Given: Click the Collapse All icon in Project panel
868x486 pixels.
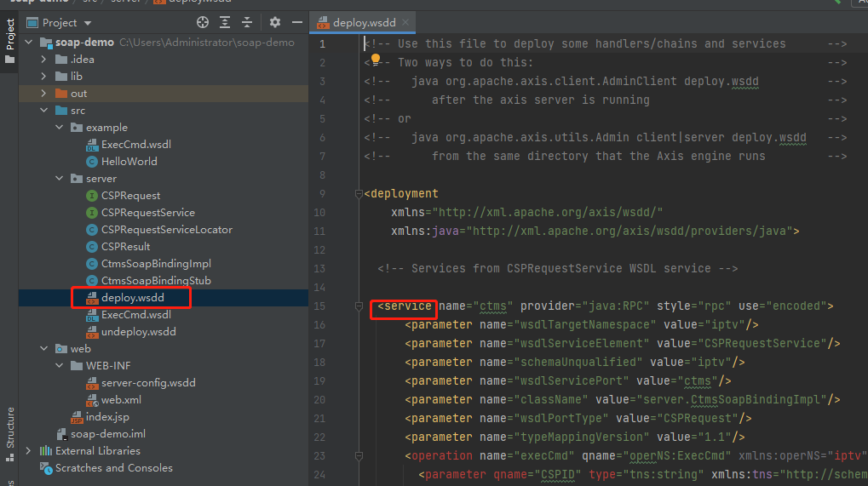Looking at the screenshot, I should [247, 23].
